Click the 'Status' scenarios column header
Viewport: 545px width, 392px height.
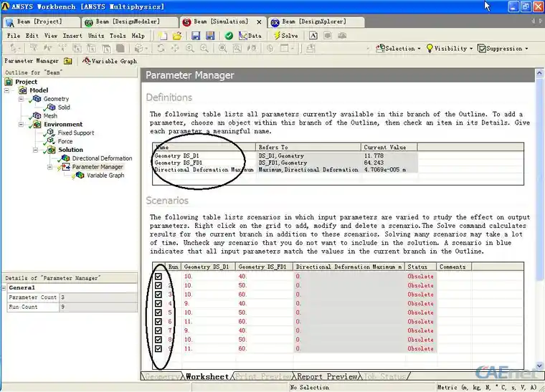pyautogui.click(x=420, y=267)
